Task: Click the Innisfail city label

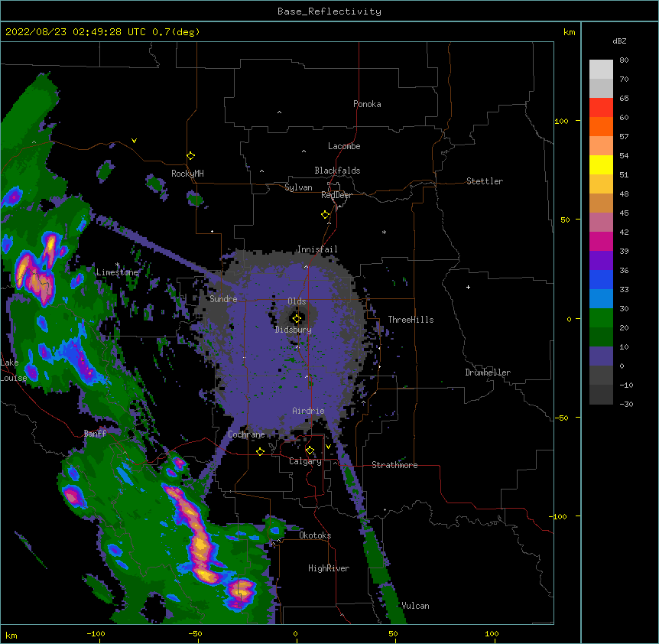Action: click(x=317, y=249)
